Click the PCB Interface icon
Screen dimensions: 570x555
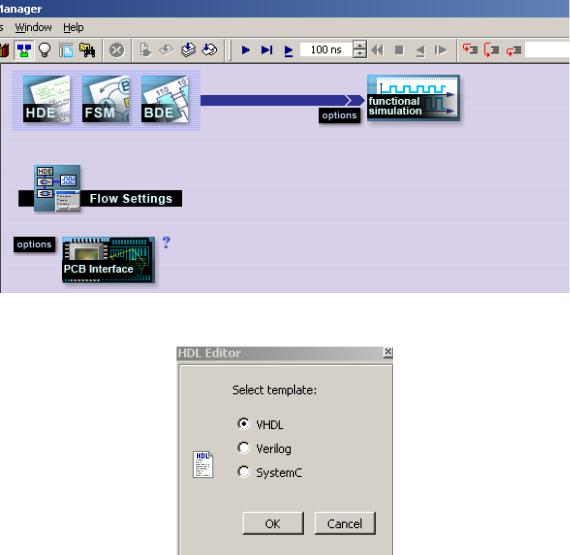coord(108,260)
